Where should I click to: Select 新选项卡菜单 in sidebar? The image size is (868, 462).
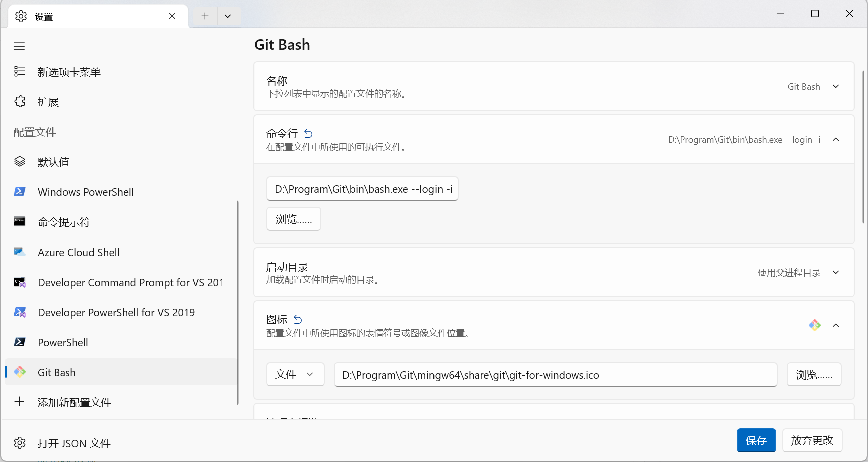coord(121,72)
